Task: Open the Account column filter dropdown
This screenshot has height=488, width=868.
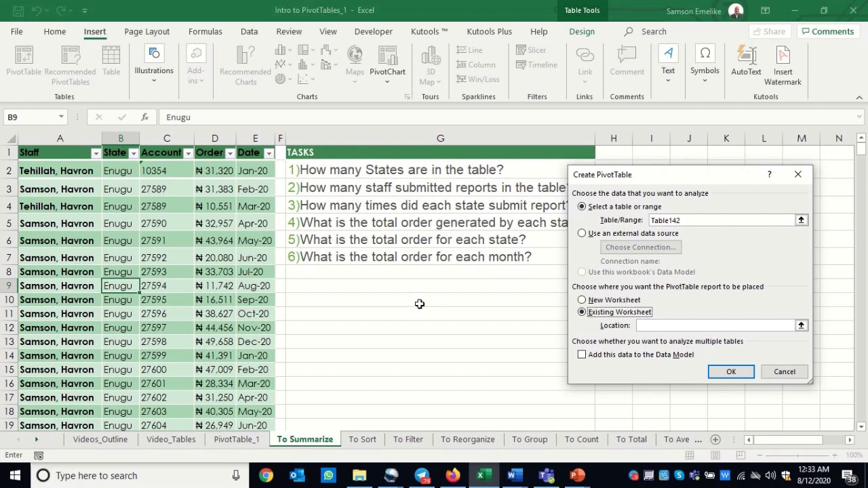Action: pyautogui.click(x=188, y=153)
